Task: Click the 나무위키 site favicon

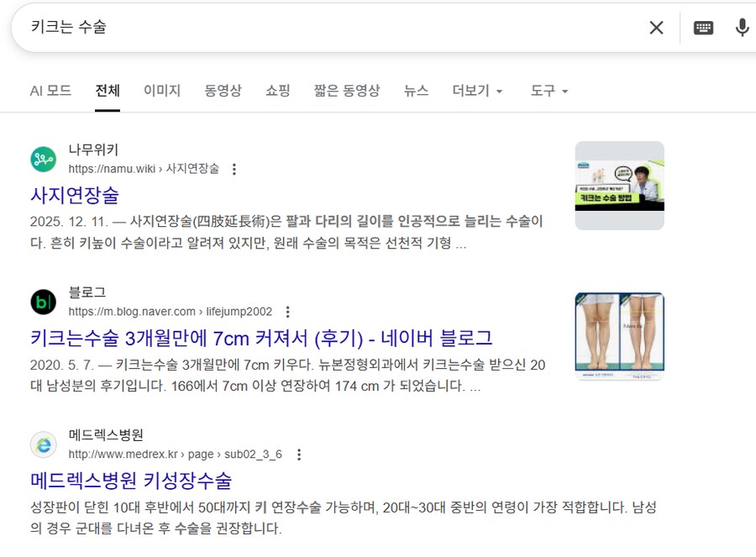Action: click(44, 159)
